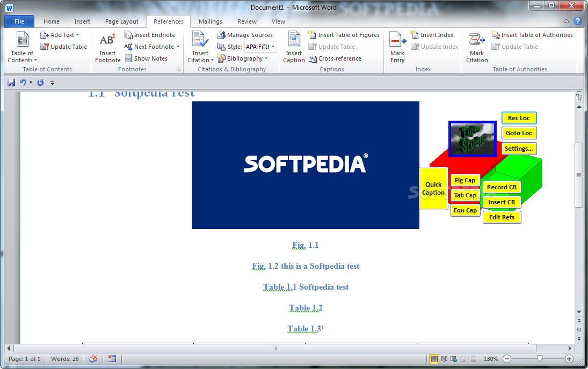Click the Zoom Out minus button
This screenshot has width=588, height=369.
click(x=507, y=359)
